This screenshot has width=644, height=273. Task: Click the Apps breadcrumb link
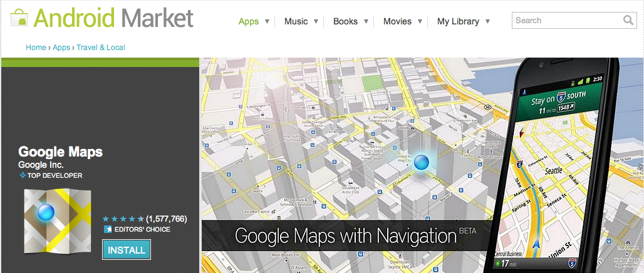[x=61, y=47]
